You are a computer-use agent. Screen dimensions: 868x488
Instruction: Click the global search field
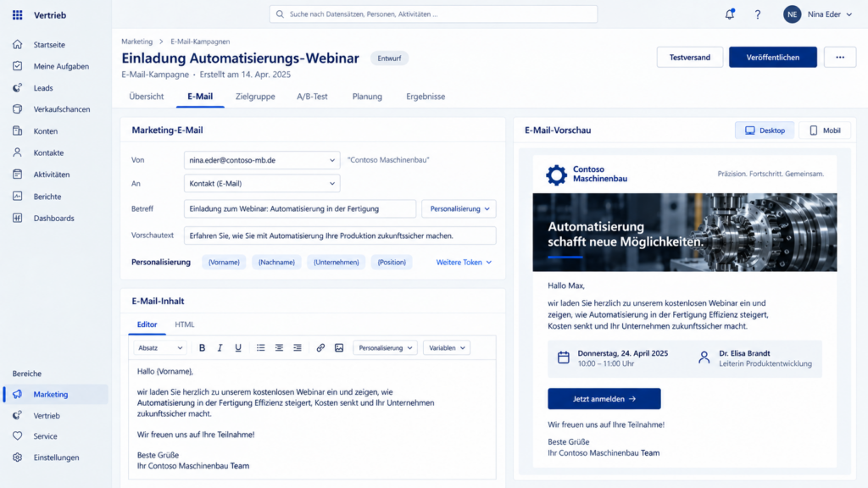pyautogui.click(x=433, y=14)
